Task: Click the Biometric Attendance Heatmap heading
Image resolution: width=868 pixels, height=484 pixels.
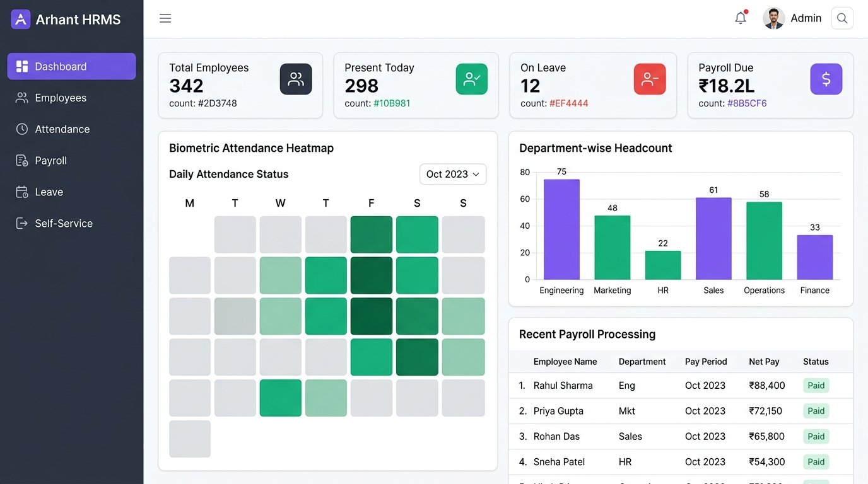Action: coord(251,148)
